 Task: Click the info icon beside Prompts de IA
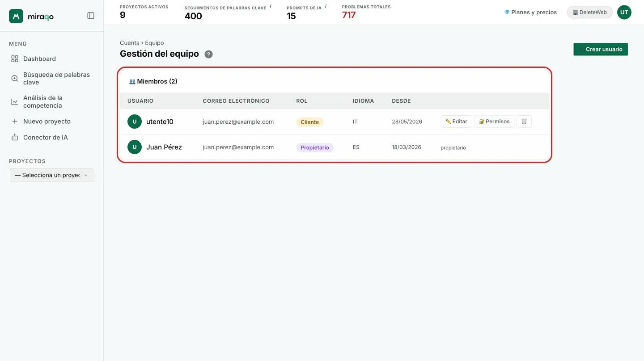[x=326, y=6]
